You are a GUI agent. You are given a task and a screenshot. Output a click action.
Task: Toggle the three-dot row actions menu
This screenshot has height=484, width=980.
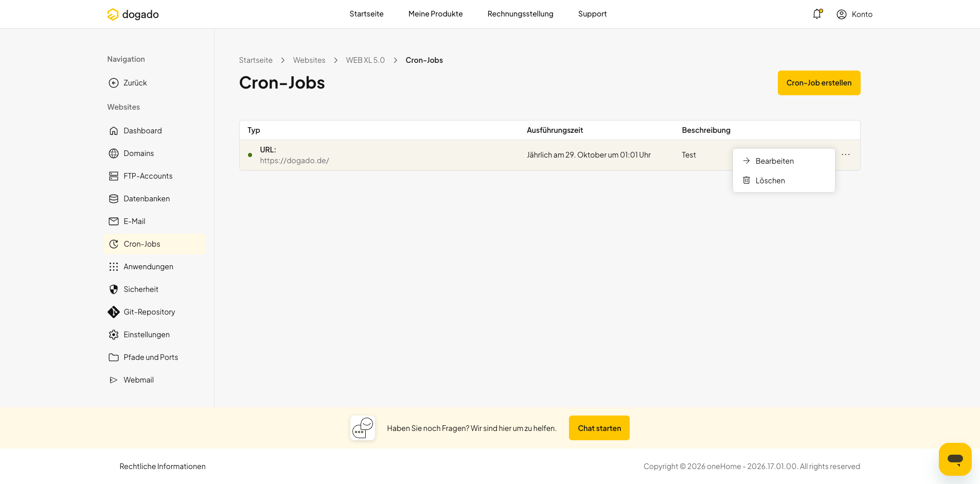[x=846, y=154]
